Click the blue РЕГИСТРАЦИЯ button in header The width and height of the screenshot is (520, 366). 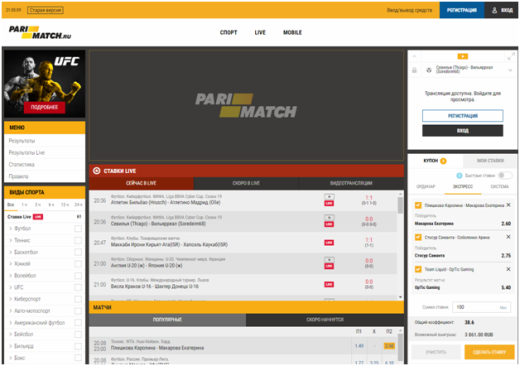point(462,10)
